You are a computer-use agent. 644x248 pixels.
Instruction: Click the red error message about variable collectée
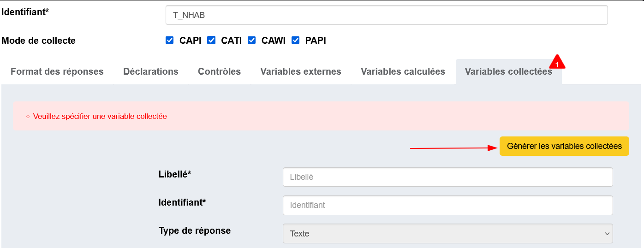(x=100, y=116)
